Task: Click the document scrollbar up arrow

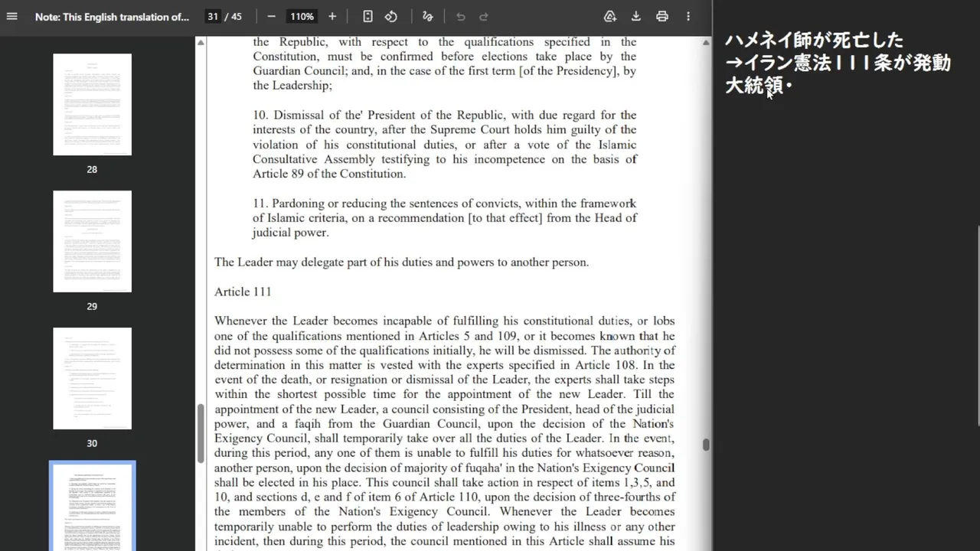Action: pos(706,41)
